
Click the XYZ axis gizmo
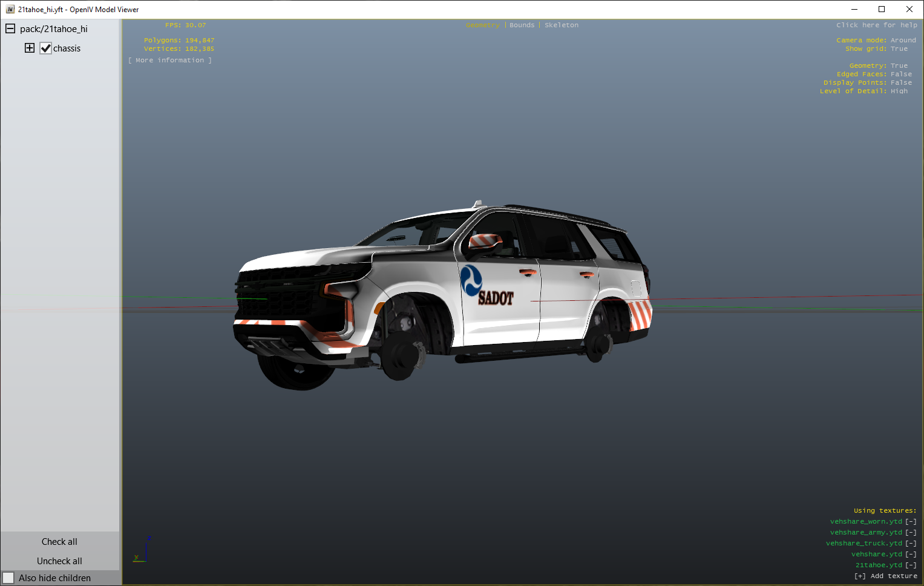(140, 550)
